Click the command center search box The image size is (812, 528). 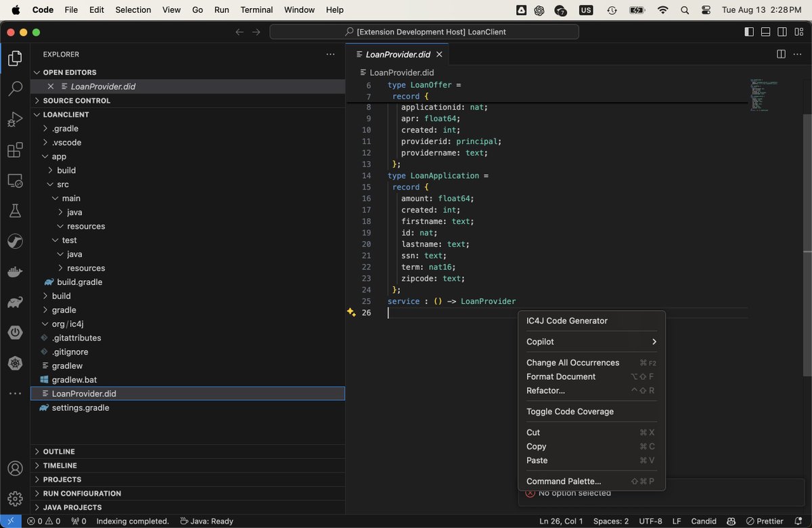click(x=424, y=32)
